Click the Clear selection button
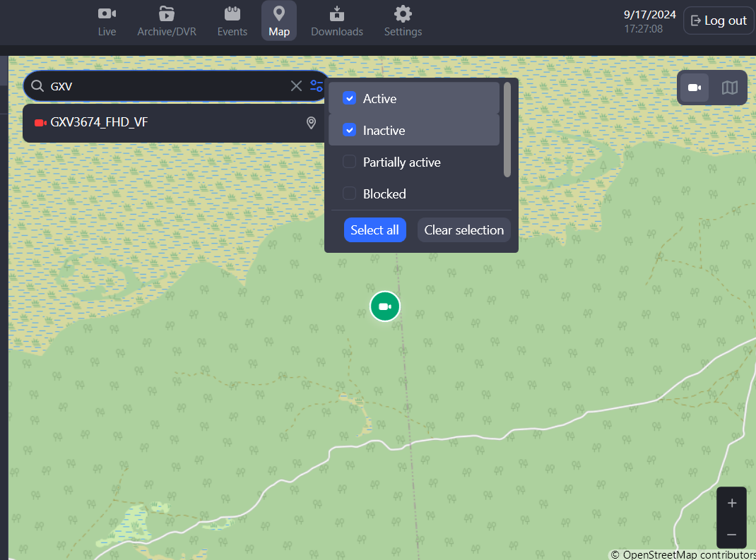This screenshot has width=756, height=560. pyautogui.click(x=463, y=230)
